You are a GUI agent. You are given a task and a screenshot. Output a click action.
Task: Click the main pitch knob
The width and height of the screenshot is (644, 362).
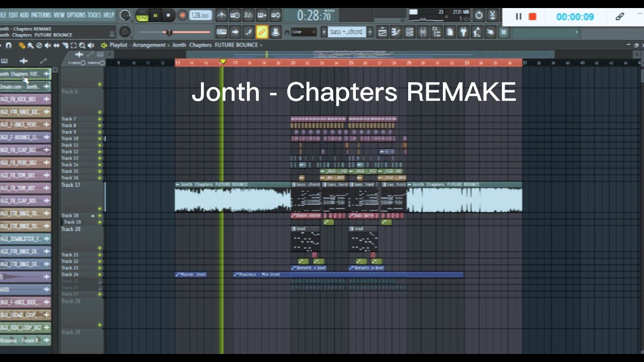click(125, 32)
